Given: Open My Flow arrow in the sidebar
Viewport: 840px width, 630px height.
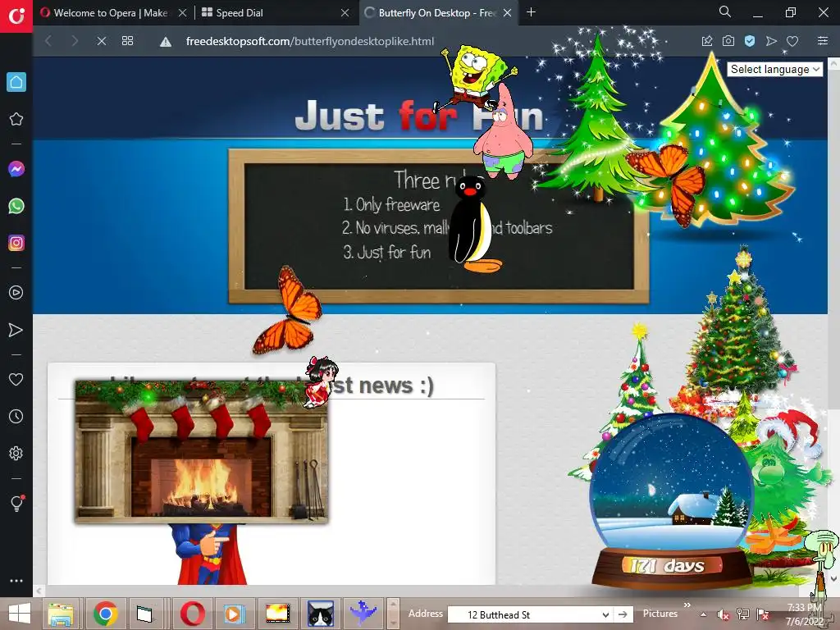Looking at the screenshot, I should 16,330.
